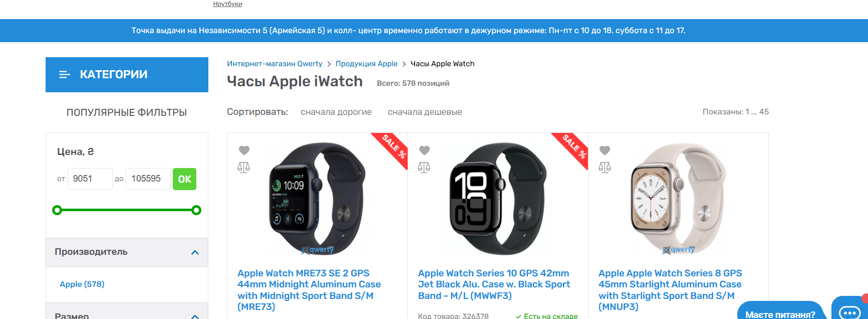Compare MRE73 SE 2 watch scales icon
This screenshot has width=868, height=319.
(x=244, y=167)
